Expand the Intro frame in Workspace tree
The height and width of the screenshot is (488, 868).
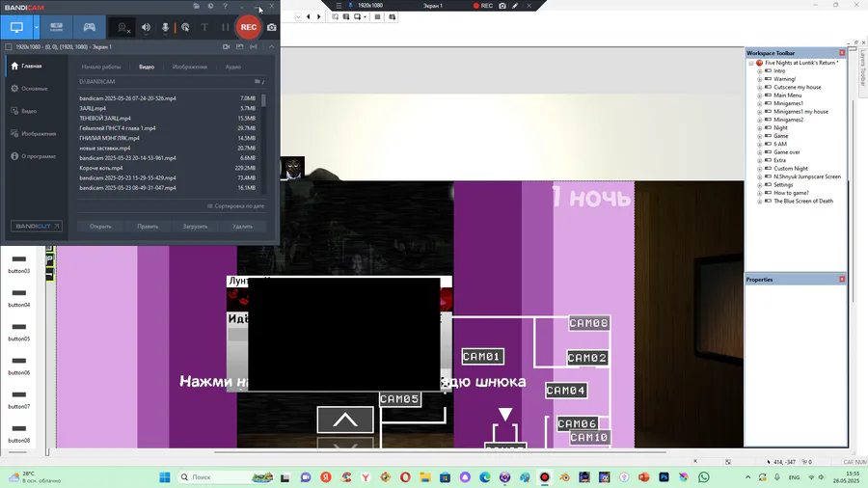coord(760,71)
